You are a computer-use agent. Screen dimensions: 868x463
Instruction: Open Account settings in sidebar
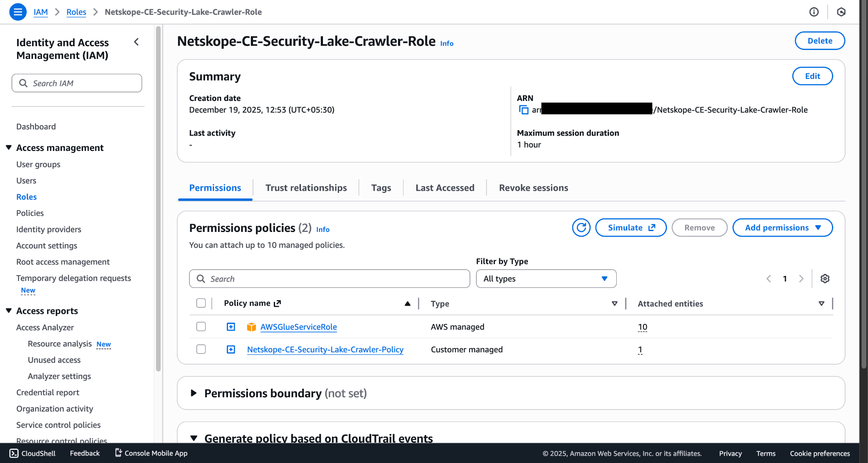[x=47, y=246]
